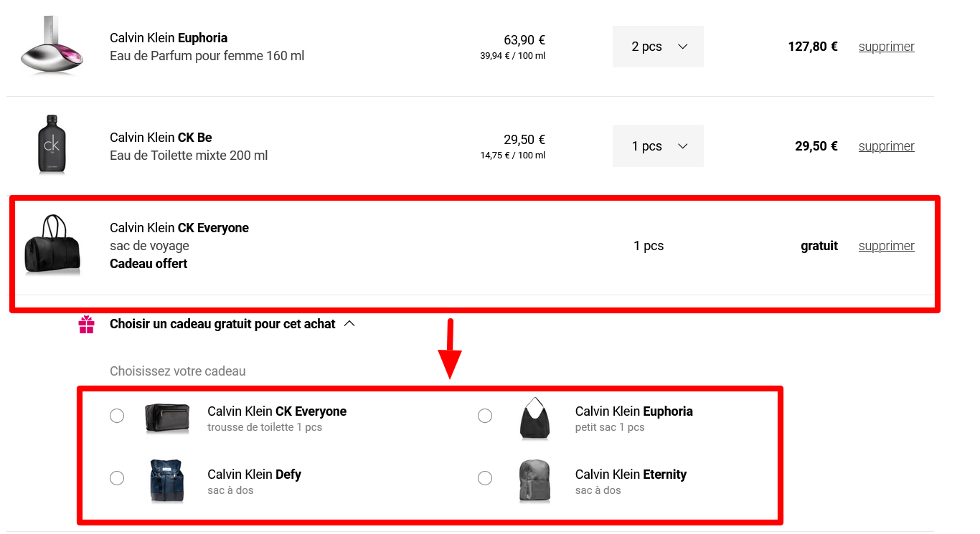Viewport: 980px width, 534px height.
Task: Remove the free travel bag with supprimer
Action: click(x=886, y=246)
